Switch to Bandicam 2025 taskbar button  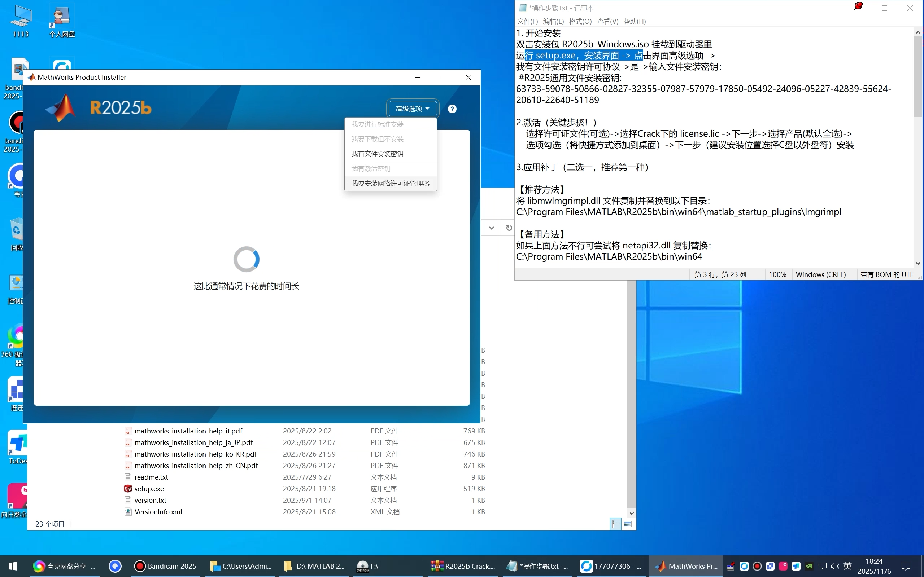(x=165, y=566)
